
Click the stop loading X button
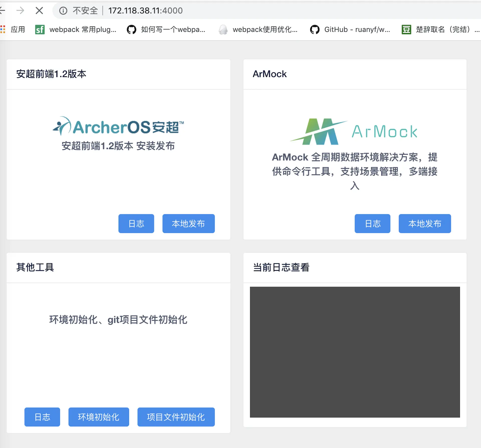click(39, 11)
